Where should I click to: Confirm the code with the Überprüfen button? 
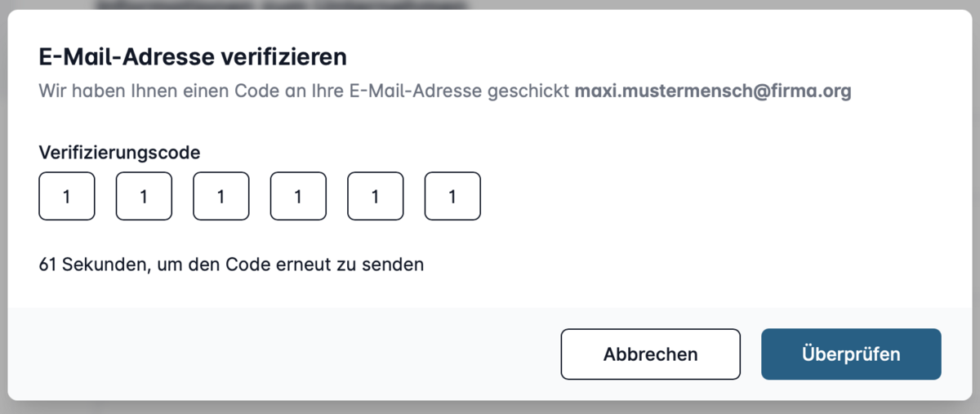(x=851, y=354)
